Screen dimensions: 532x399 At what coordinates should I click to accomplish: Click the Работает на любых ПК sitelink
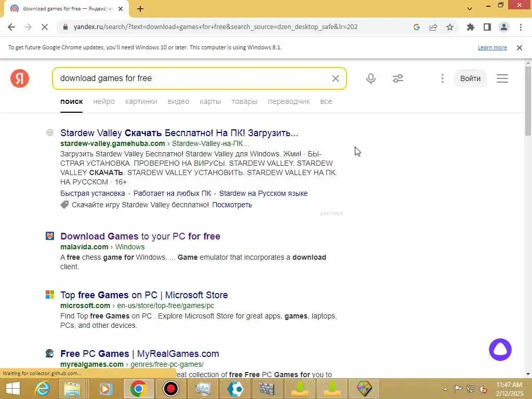pyautogui.click(x=172, y=193)
